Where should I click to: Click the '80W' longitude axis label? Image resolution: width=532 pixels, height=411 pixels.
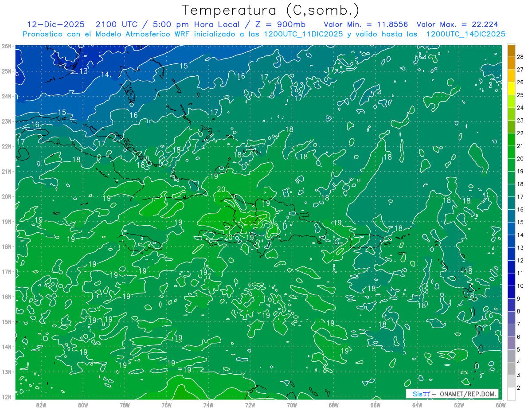[83, 405]
